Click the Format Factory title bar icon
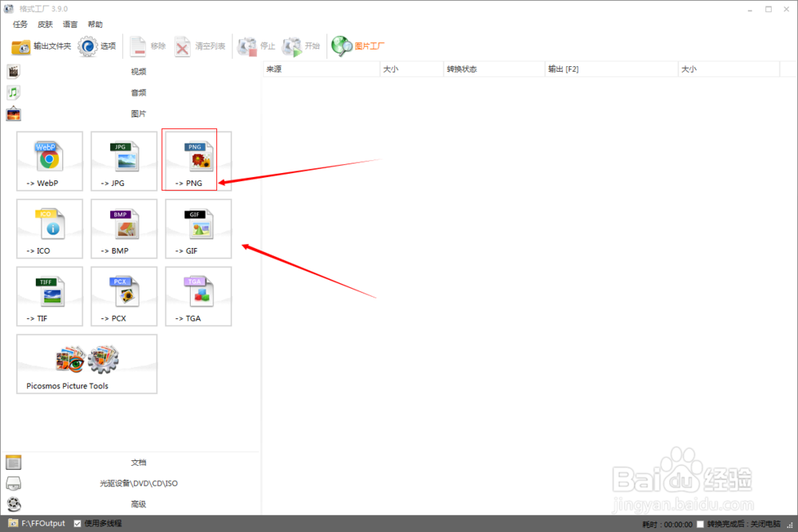 click(x=9, y=9)
